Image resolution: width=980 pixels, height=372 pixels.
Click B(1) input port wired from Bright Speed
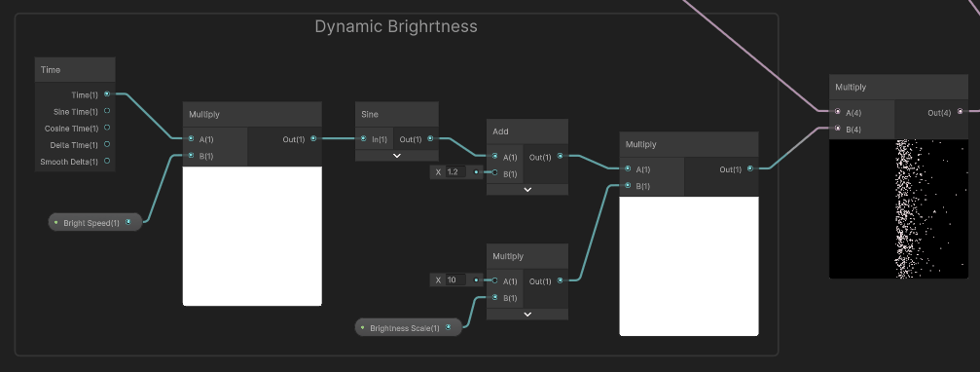[191, 156]
